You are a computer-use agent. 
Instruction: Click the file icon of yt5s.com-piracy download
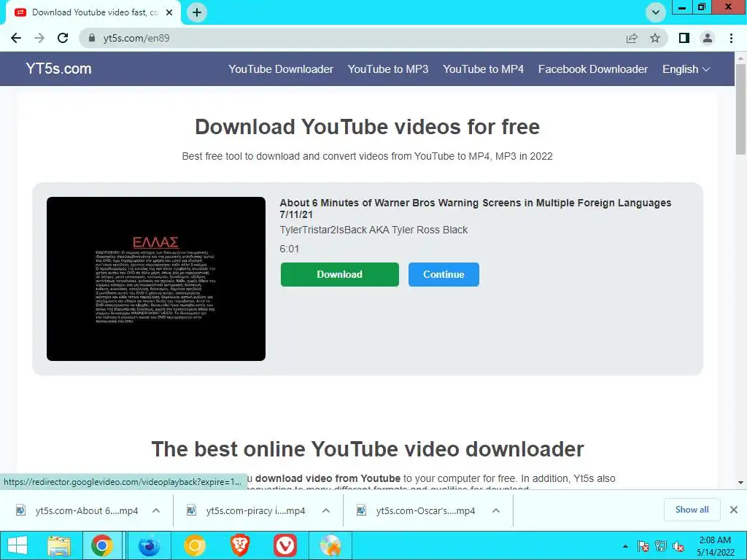(x=192, y=510)
